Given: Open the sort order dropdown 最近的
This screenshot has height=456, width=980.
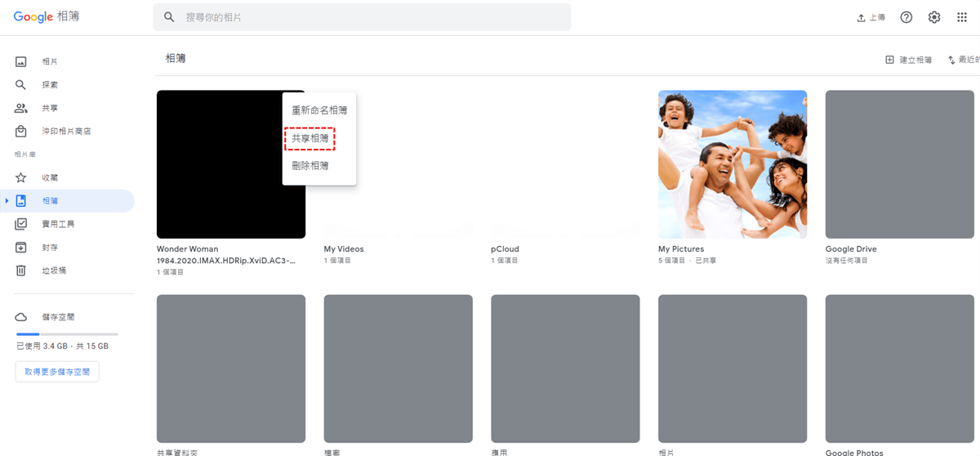Looking at the screenshot, I should click(964, 60).
